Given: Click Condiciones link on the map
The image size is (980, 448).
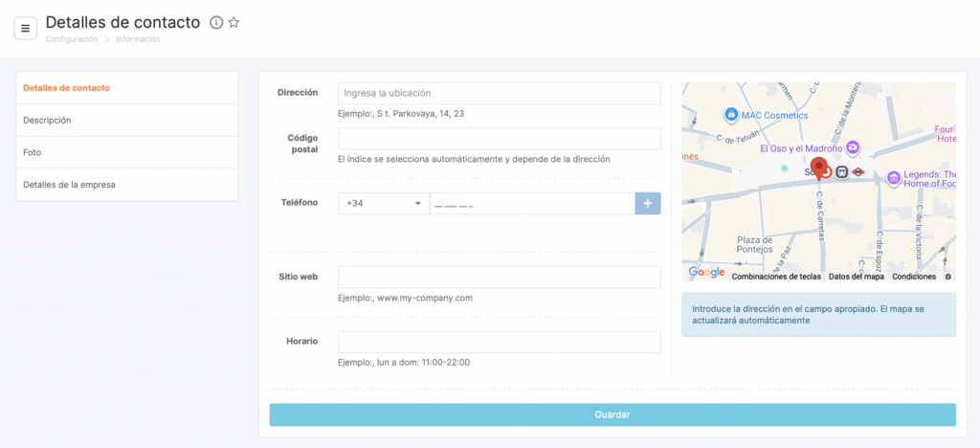Looking at the screenshot, I should [914, 277].
